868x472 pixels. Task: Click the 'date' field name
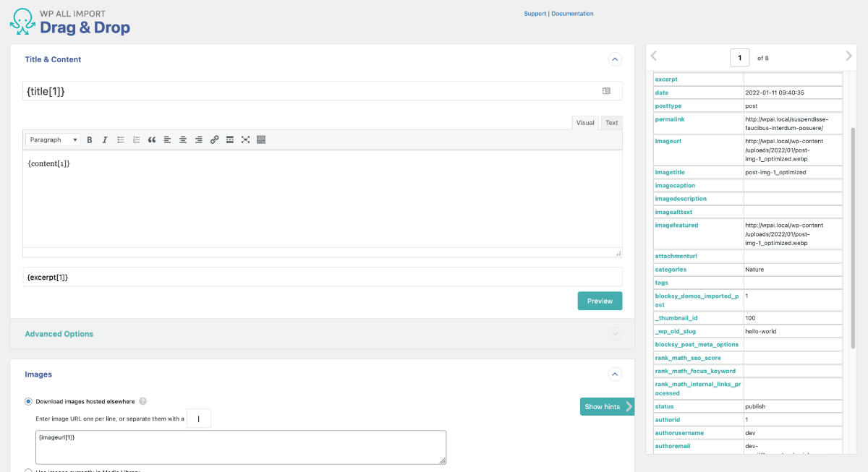(x=662, y=93)
